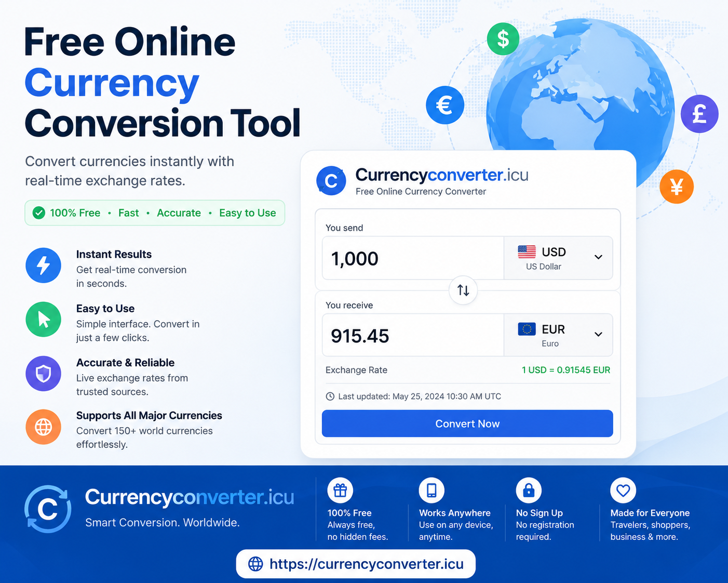Click the round C logo in converter card

331,181
